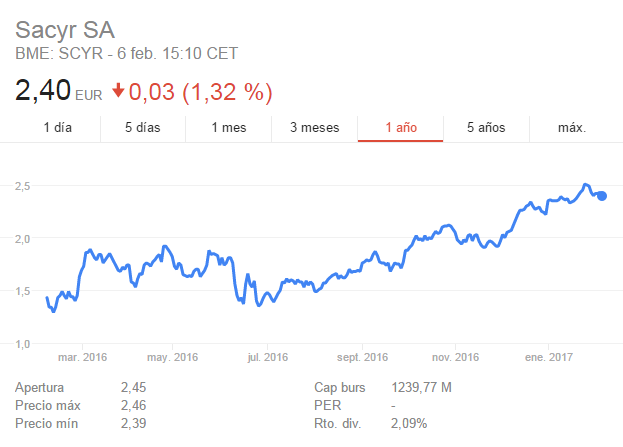Click the Apertura 2,45 value
Image resolution: width=623 pixels, height=447 pixels.
133,388
